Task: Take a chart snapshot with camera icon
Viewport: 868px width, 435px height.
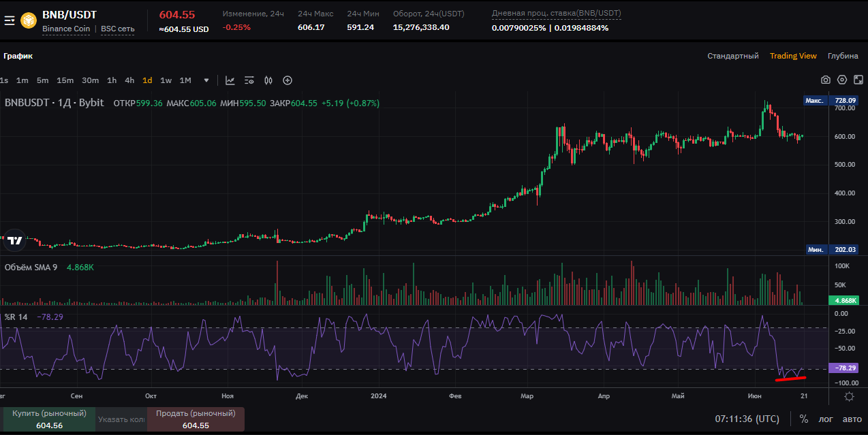Action: pos(826,80)
